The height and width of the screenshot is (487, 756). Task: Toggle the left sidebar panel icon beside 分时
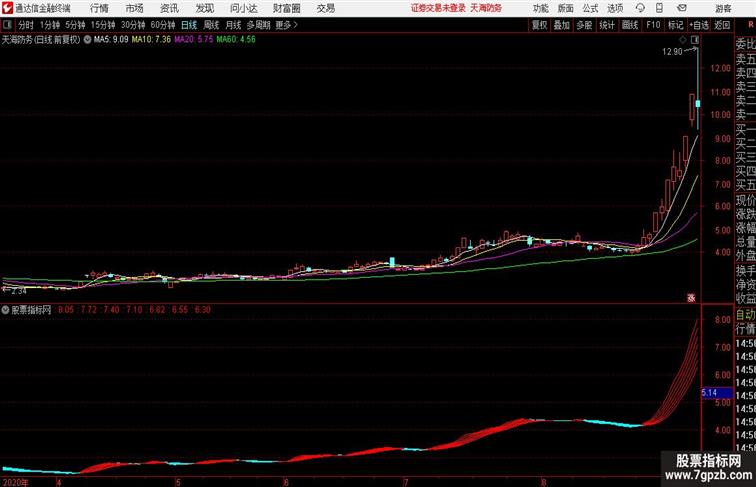coord(7,25)
